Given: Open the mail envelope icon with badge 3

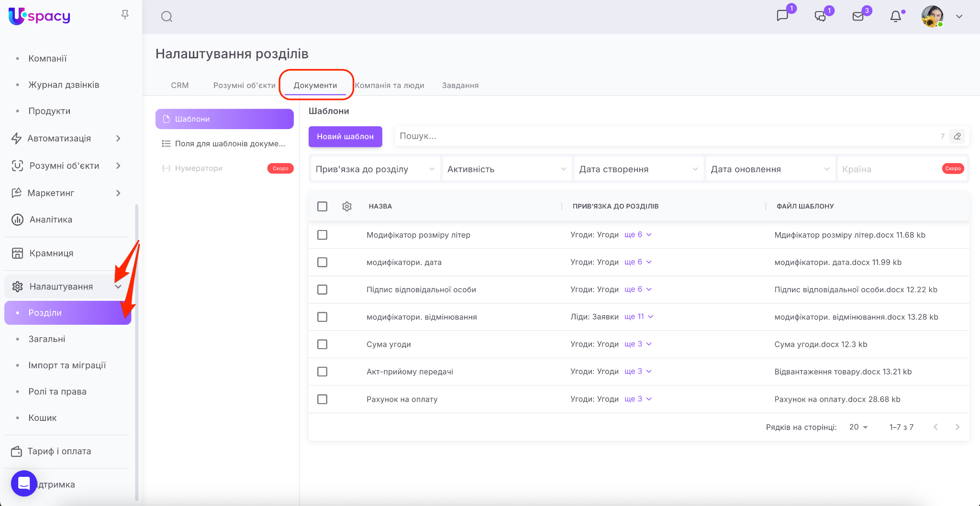Looking at the screenshot, I should coord(858,17).
